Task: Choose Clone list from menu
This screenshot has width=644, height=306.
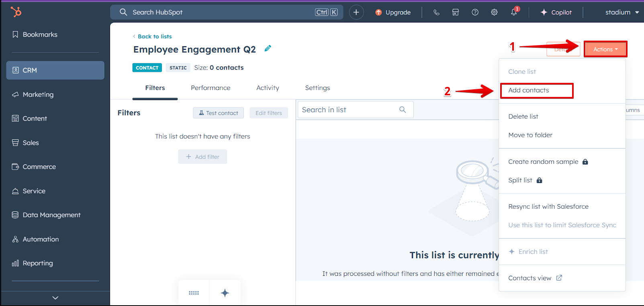Action: [522, 72]
